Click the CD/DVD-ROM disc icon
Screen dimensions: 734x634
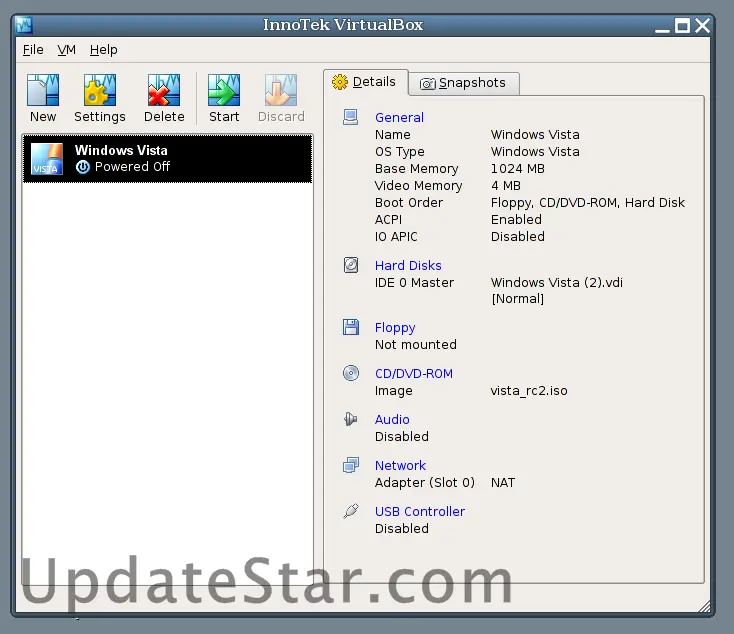351,373
